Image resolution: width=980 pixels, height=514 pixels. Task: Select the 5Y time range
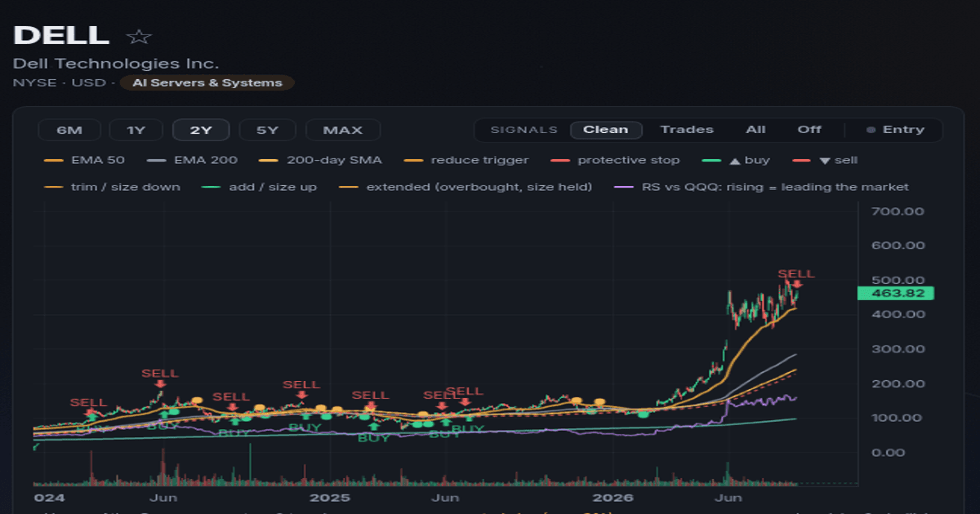(267, 130)
